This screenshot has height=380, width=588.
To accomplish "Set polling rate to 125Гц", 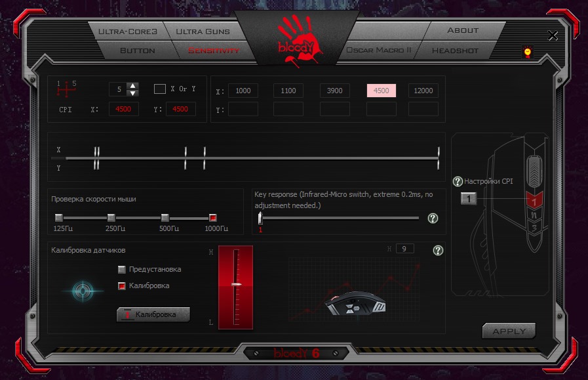I will point(59,217).
